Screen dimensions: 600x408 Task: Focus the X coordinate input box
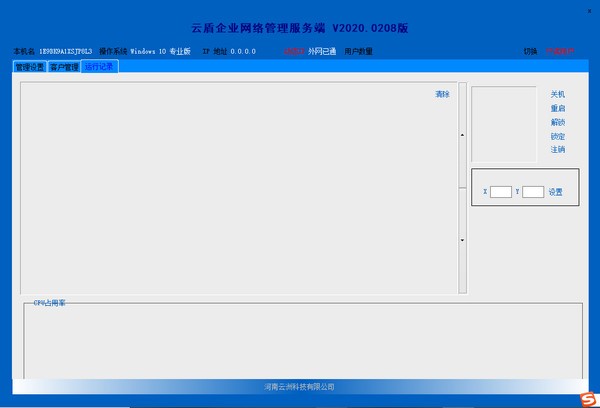tap(501, 192)
